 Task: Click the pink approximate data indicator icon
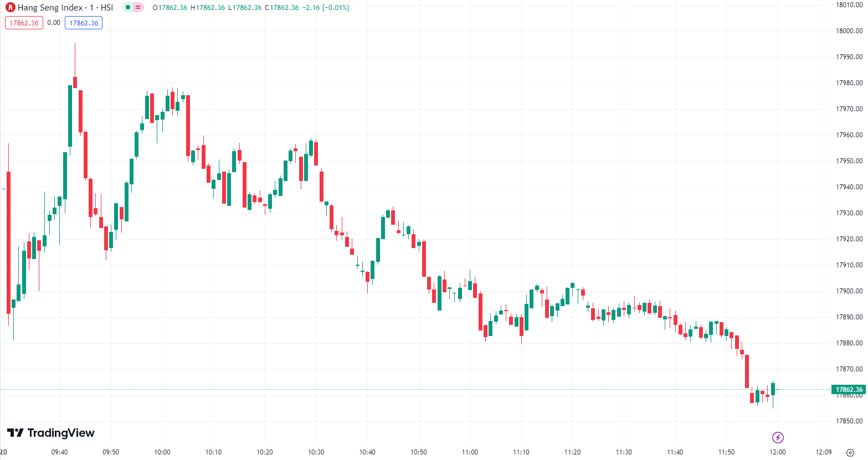point(138,8)
